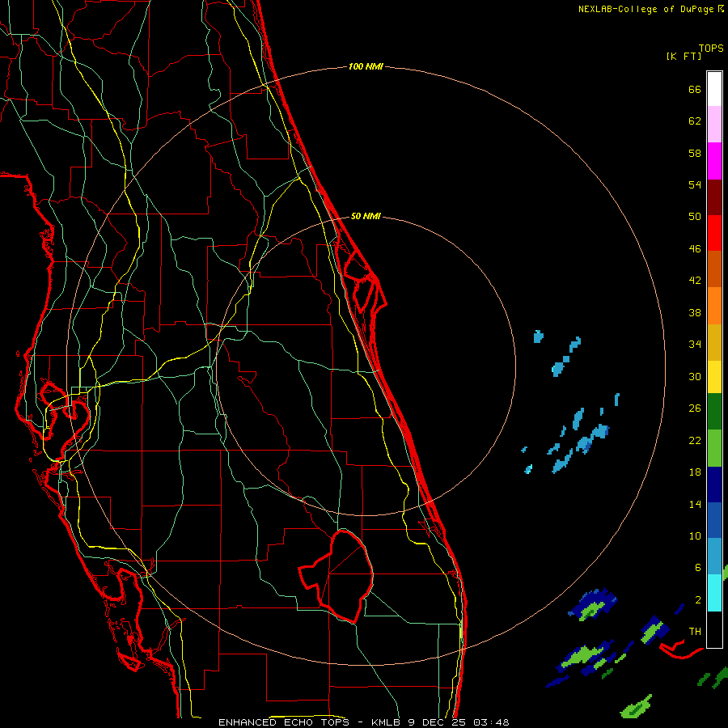The image size is (728, 728).
Task: Click the light blue legend swatch
Action: [x=714, y=557]
